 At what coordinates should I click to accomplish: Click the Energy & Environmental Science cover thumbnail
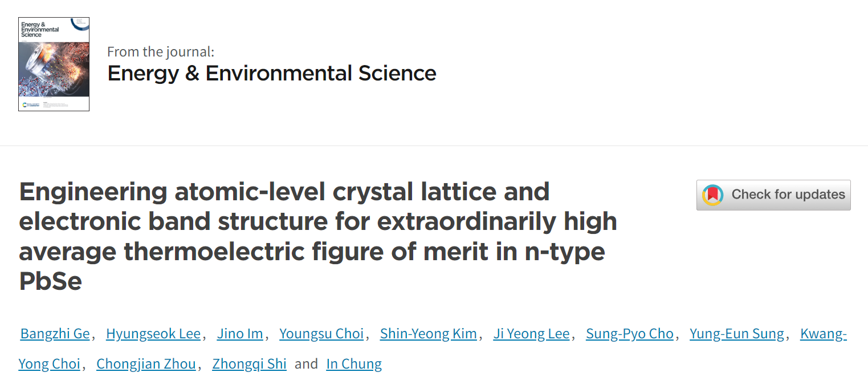pos(54,64)
